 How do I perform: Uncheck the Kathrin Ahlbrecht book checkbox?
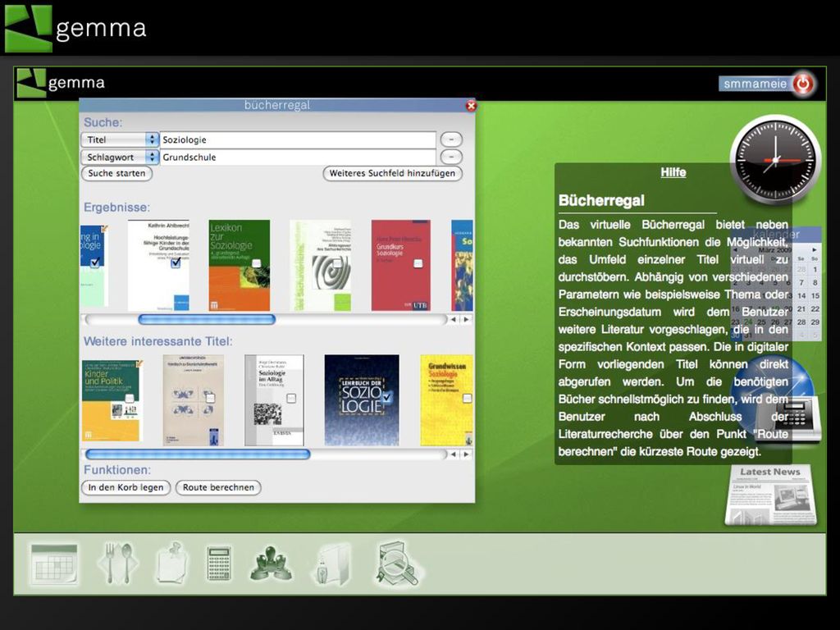(176, 263)
